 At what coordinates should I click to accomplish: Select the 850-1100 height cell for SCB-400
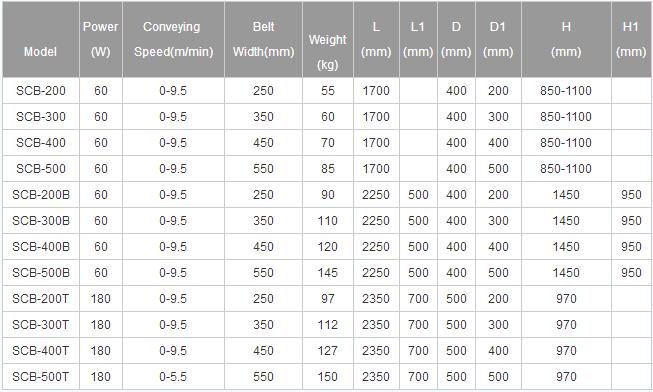(566, 143)
